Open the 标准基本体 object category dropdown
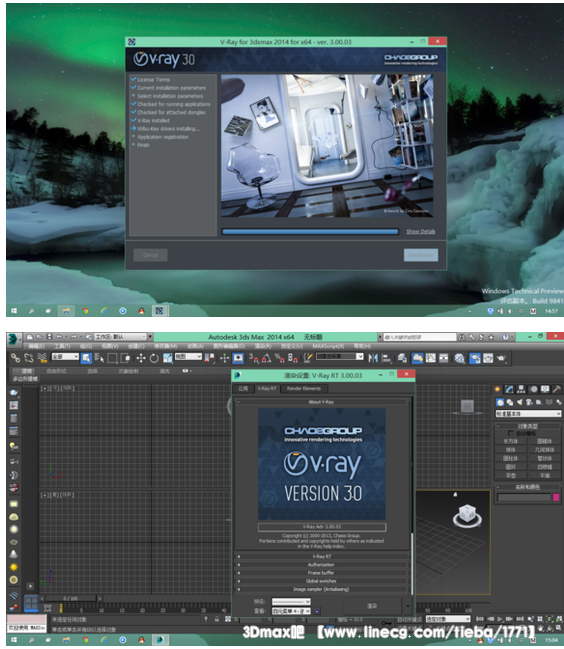 pyautogui.click(x=528, y=413)
